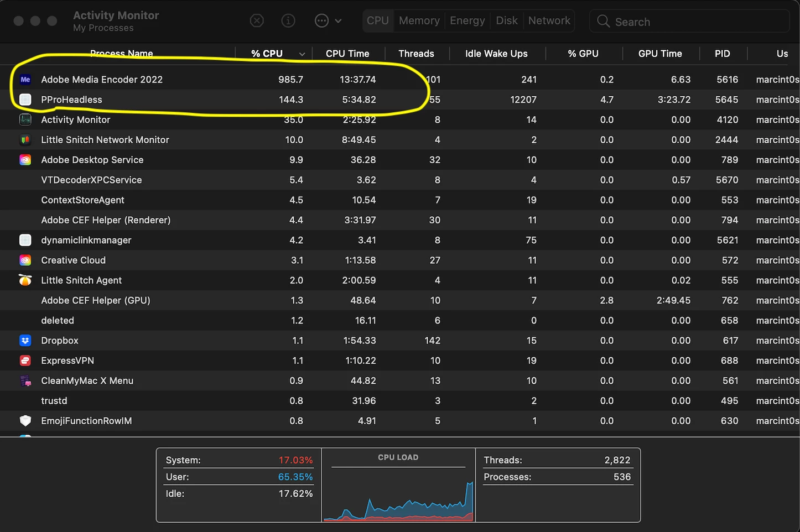Select the Dropbox process name

[60, 341]
